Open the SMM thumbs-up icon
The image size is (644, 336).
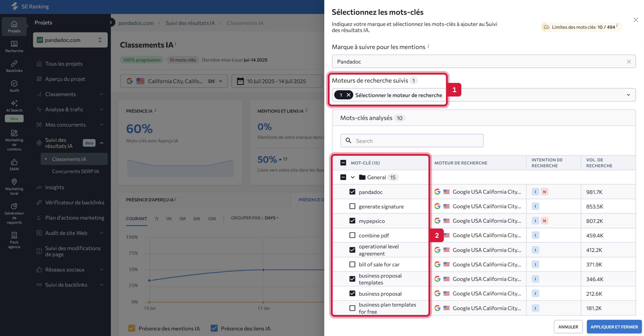coord(14,162)
